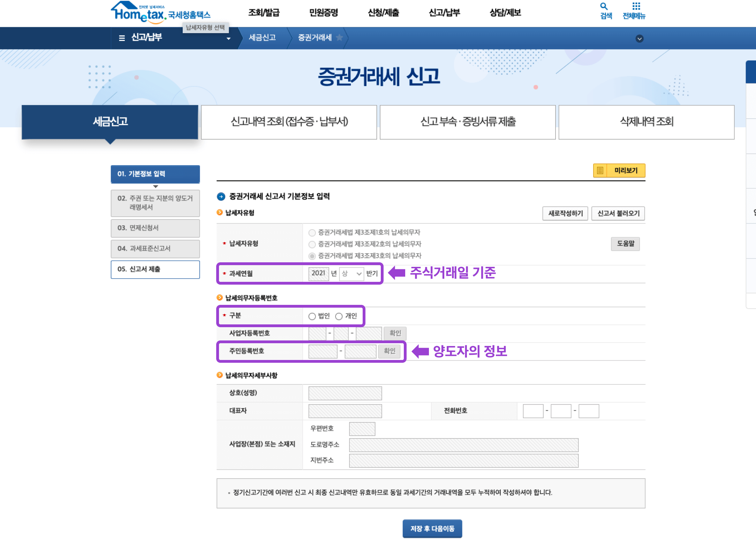Open the 조회/발급 menu
This screenshot has width=756, height=556.
264,13
